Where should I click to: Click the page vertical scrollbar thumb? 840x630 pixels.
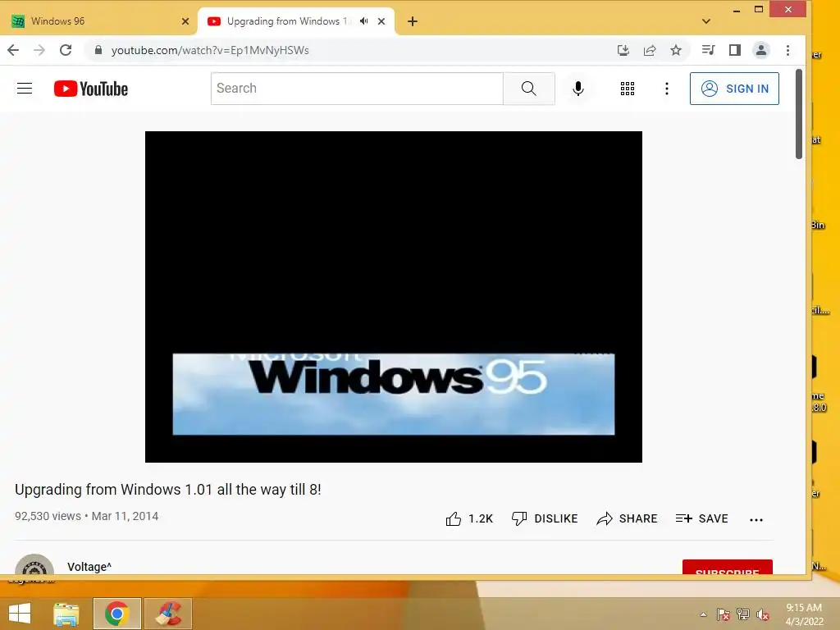[x=799, y=113]
